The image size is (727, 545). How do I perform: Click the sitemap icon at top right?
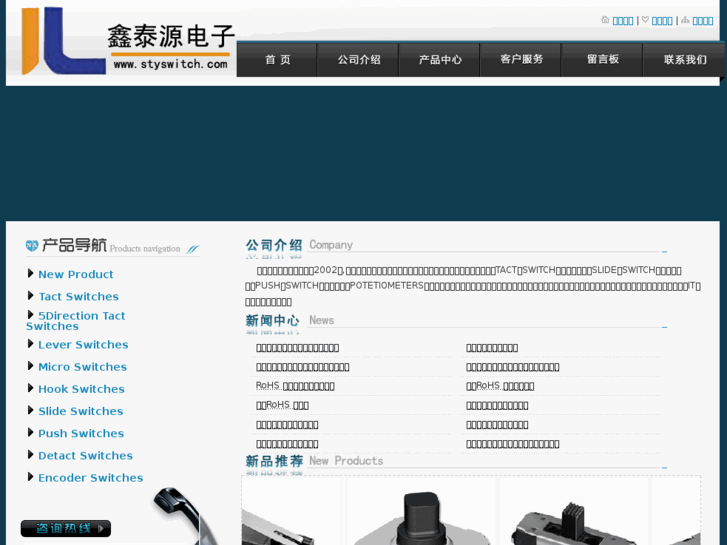pyautogui.click(x=685, y=20)
